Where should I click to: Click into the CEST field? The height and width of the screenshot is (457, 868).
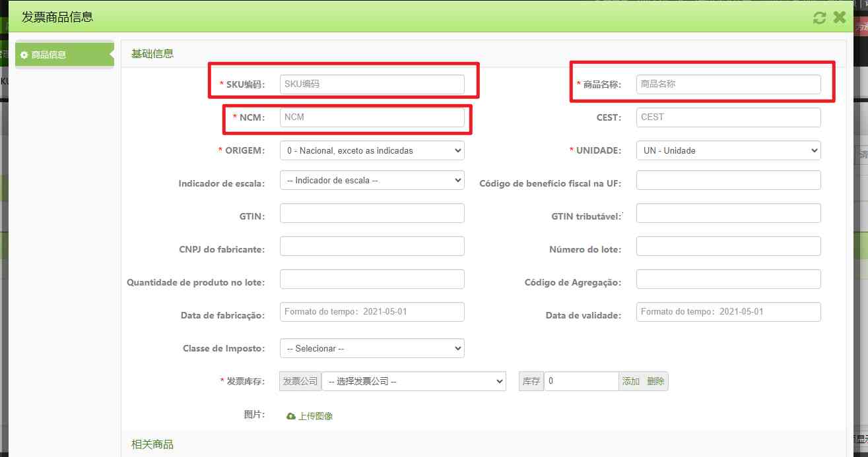pyautogui.click(x=728, y=117)
